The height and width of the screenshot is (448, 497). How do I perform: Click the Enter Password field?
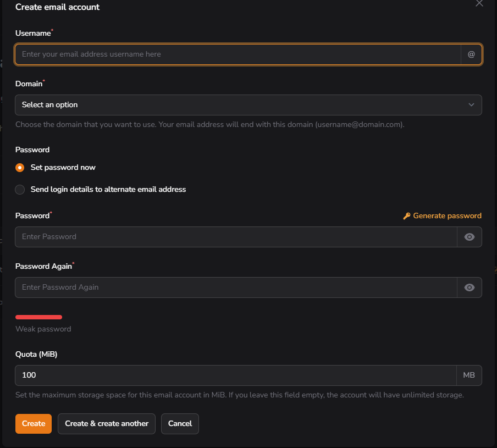click(x=236, y=237)
